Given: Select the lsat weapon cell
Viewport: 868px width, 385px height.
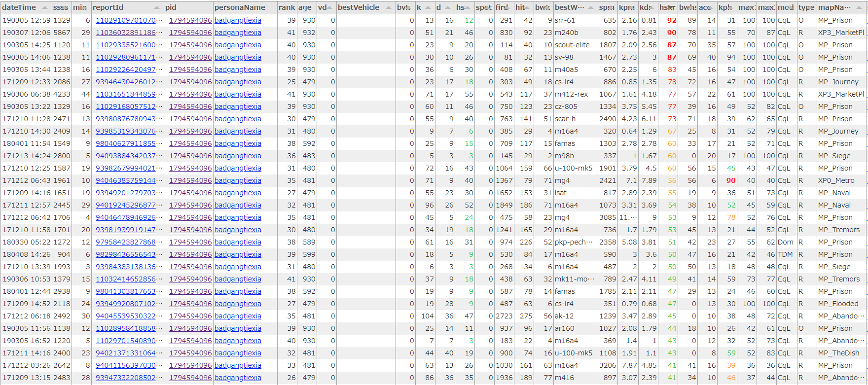Looking at the screenshot, I should click(x=576, y=193).
